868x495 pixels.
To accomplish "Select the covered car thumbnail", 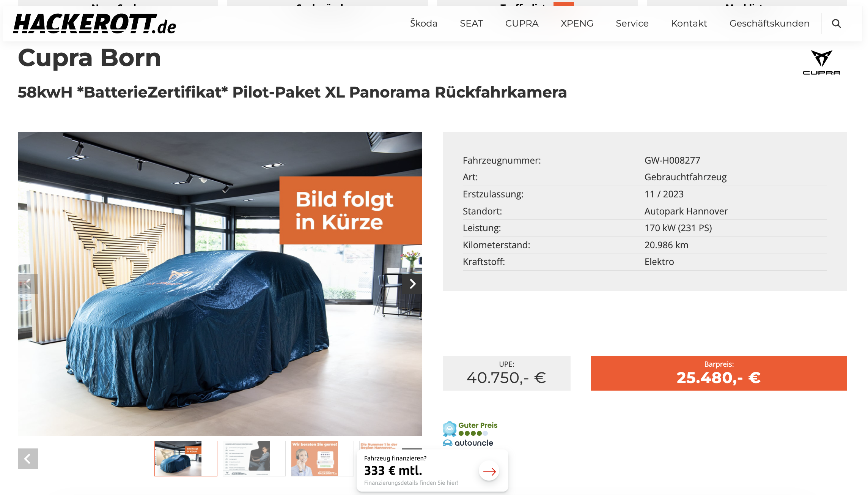I will [186, 459].
